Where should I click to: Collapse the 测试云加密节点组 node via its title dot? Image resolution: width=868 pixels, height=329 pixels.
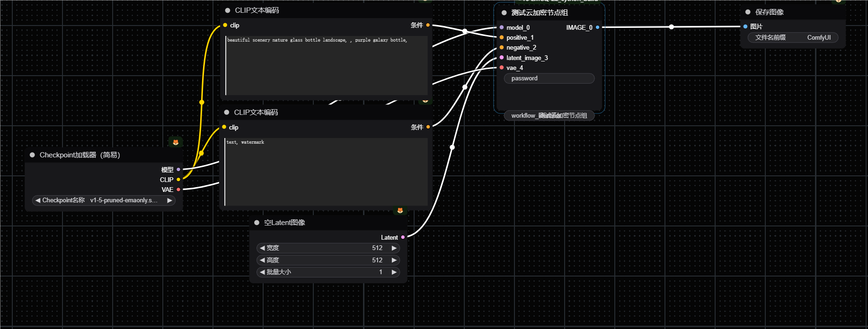pyautogui.click(x=504, y=13)
